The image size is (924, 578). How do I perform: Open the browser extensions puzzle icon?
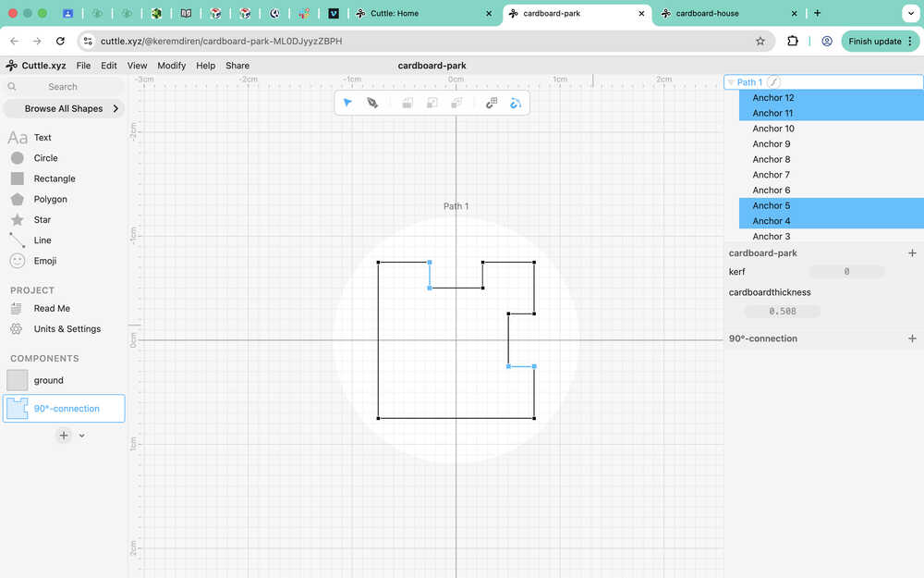tap(793, 42)
